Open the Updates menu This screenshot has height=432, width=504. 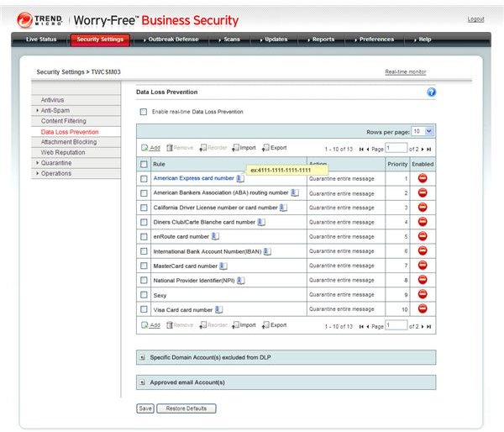coord(276,40)
